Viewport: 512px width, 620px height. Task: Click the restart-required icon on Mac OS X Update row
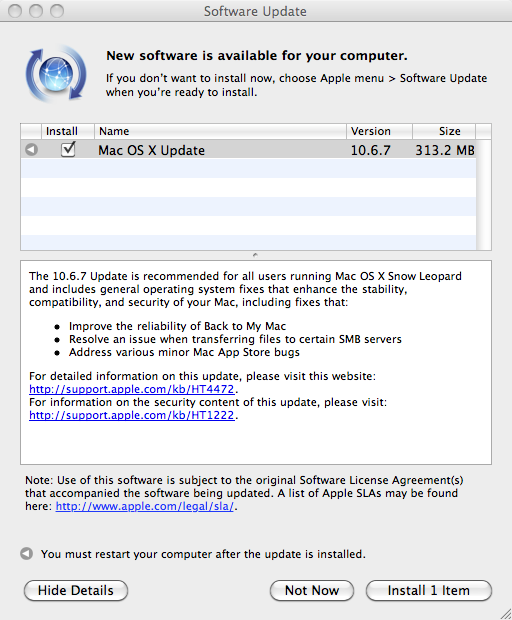coord(32,150)
